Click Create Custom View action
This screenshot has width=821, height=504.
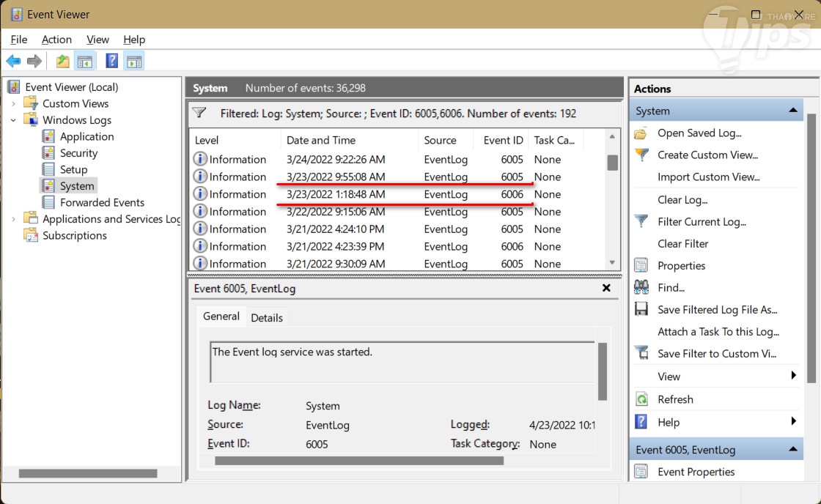click(707, 155)
